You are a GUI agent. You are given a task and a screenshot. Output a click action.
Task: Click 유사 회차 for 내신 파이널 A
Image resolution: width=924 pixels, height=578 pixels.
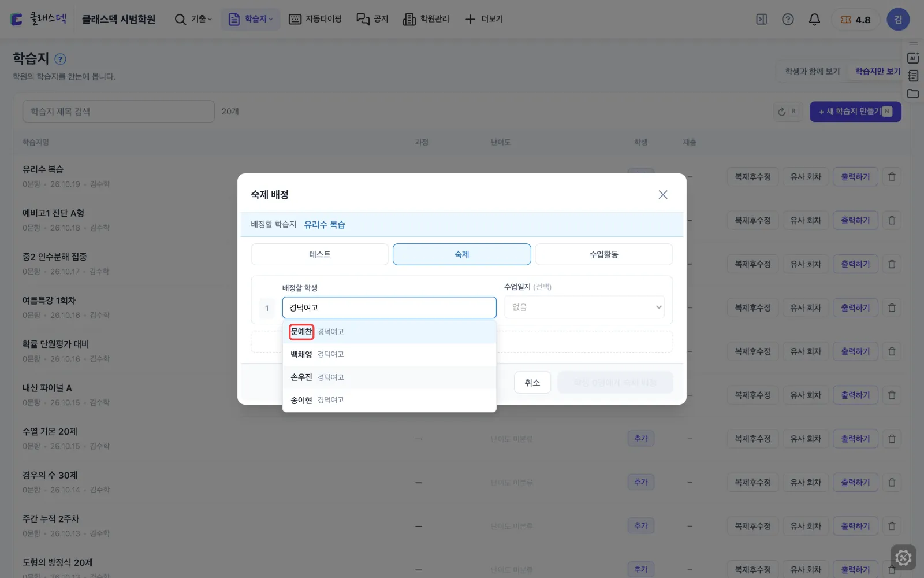806,395
